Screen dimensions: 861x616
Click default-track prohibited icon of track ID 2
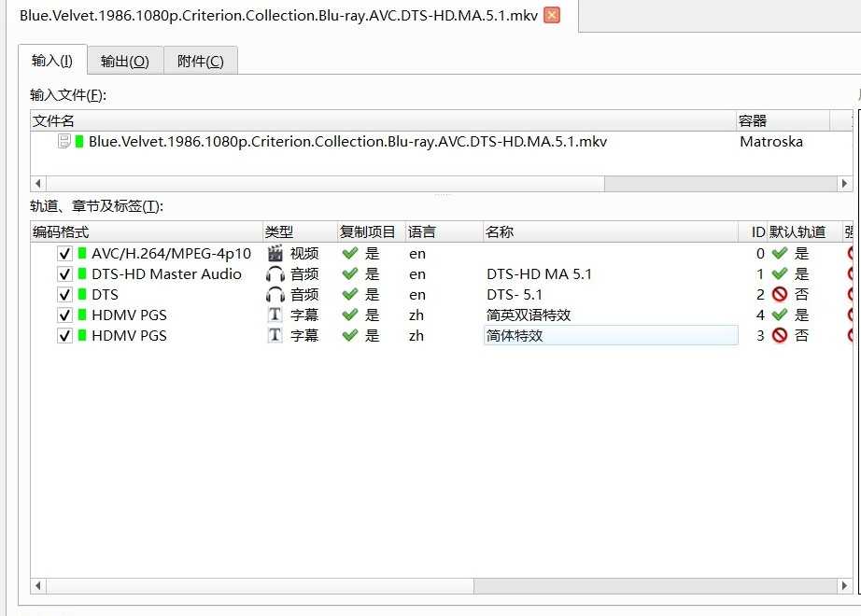point(780,294)
